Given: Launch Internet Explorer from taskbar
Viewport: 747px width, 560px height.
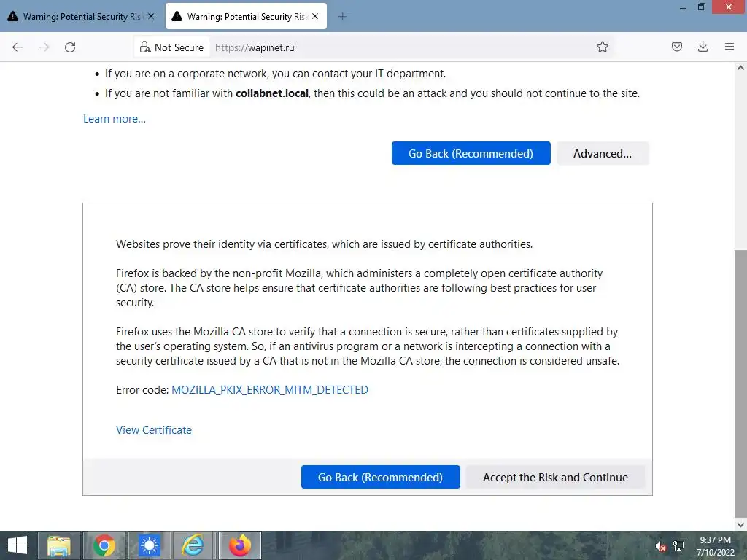Looking at the screenshot, I should (194, 545).
